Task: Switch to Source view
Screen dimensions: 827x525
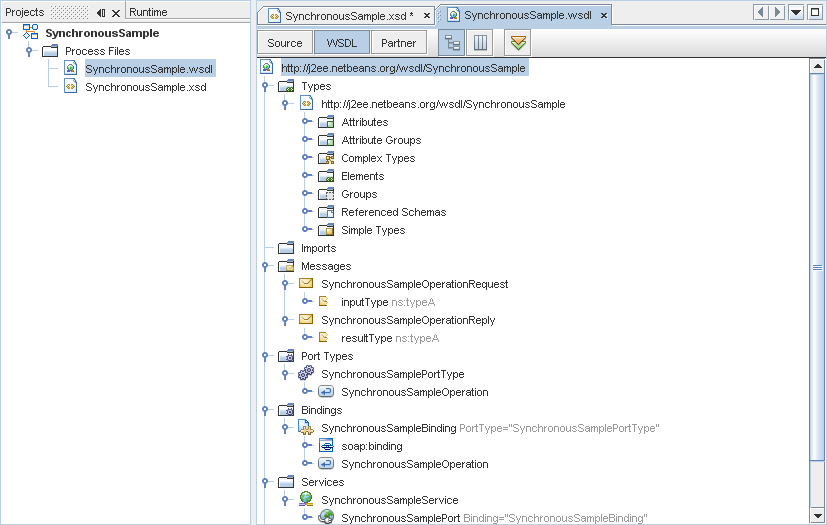Action: (285, 43)
